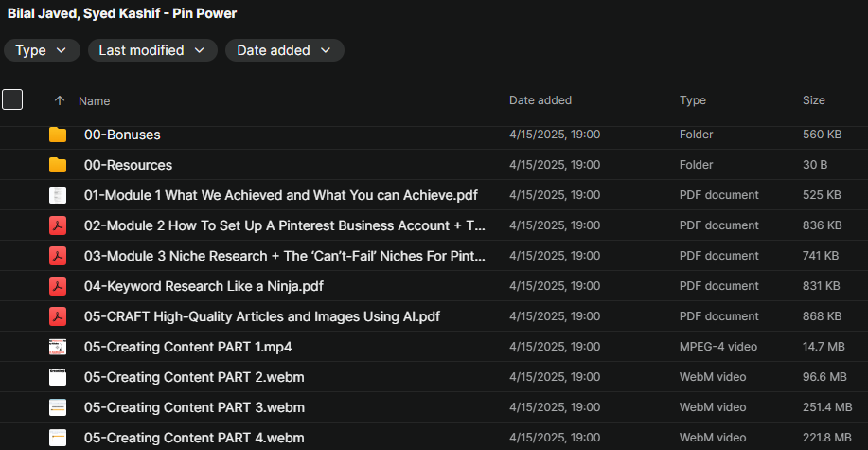Sort by the Name column header

(x=95, y=100)
